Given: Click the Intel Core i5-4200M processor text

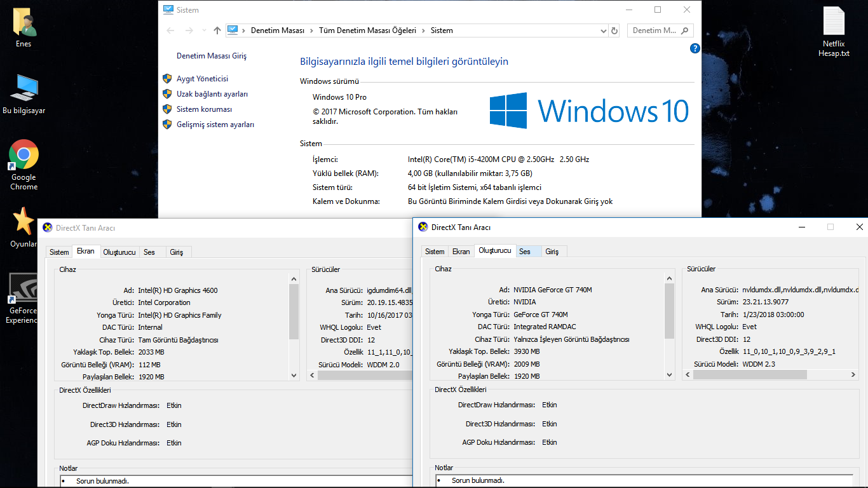Looking at the screenshot, I should 499,159.
